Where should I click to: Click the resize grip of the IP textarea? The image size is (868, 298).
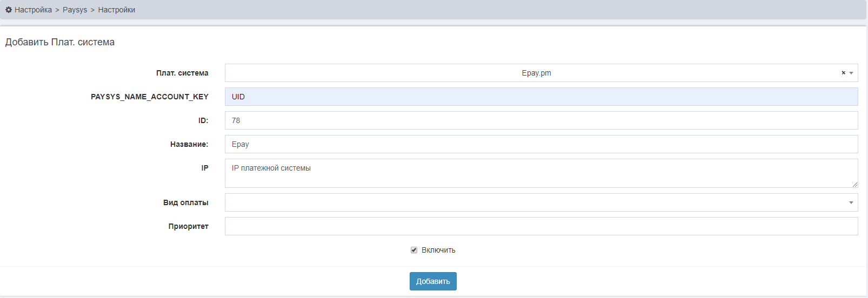pos(854,184)
